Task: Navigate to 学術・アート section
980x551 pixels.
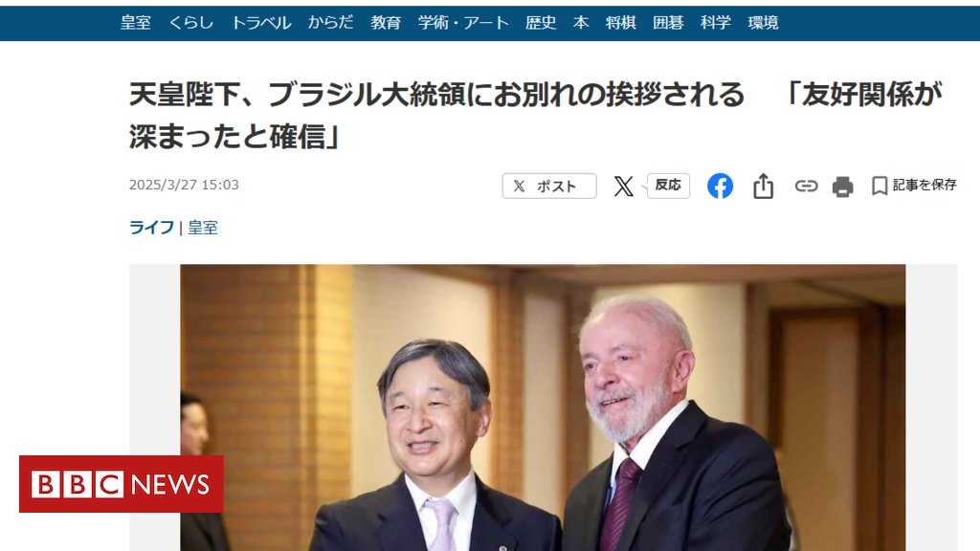Action: (x=463, y=23)
